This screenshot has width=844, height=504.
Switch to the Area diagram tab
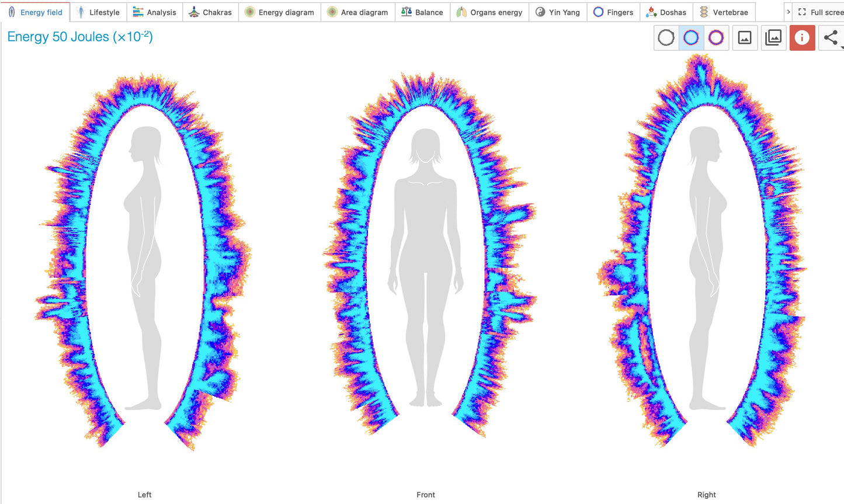tap(357, 12)
